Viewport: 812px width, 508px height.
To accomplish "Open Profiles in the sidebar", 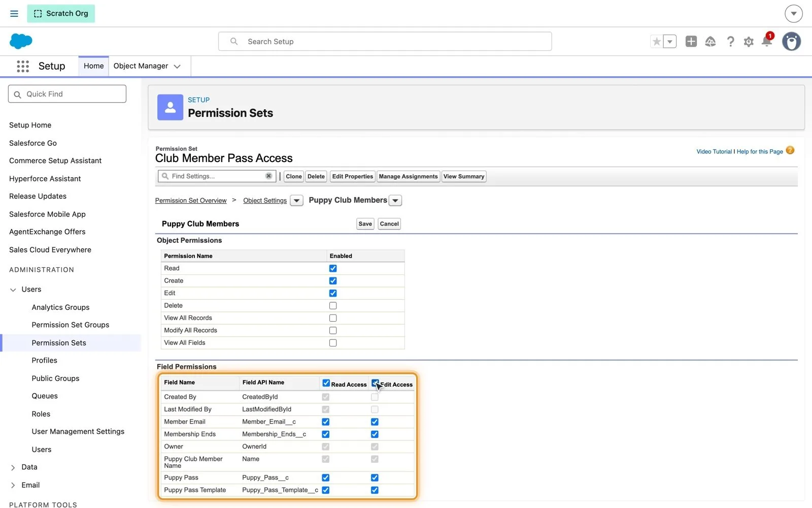I will [x=45, y=361].
